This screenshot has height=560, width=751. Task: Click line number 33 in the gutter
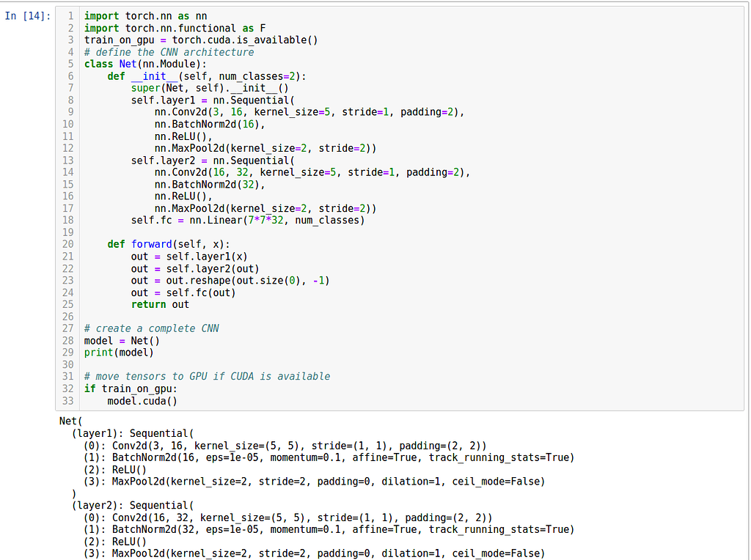pyautogui.click(x=68, y=401)
